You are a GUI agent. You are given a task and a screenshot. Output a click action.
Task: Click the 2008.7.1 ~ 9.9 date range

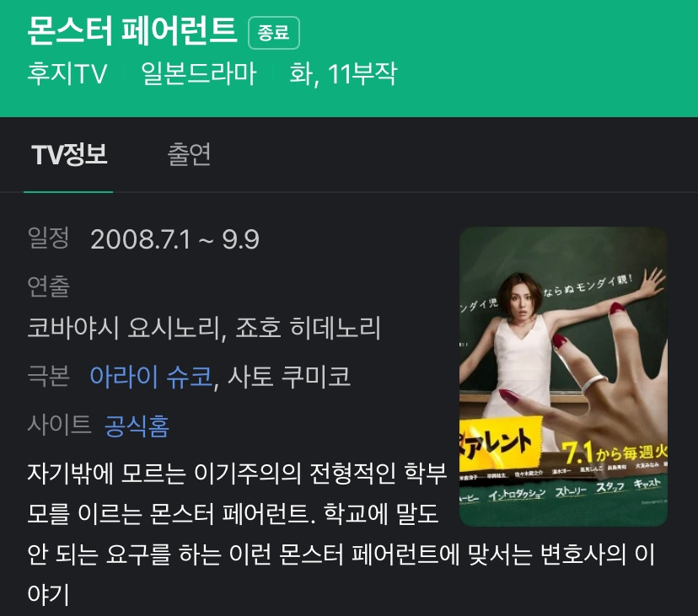pyautogui.click(x=174, y=239)
